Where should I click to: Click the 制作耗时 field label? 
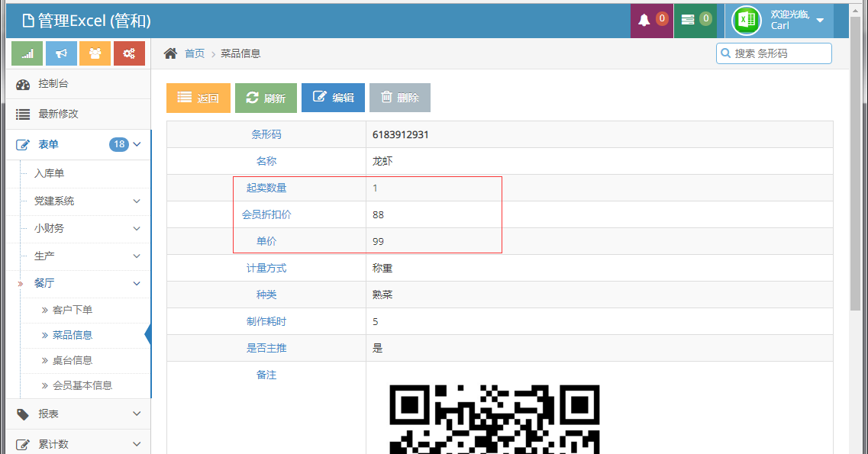pyautogui.click(x=266, y=322)
